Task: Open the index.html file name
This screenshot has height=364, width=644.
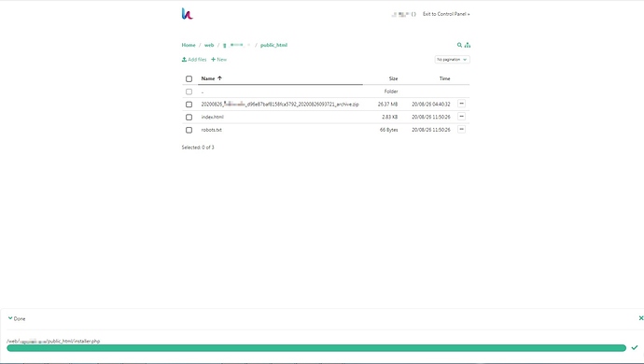Action: point(213,117)
